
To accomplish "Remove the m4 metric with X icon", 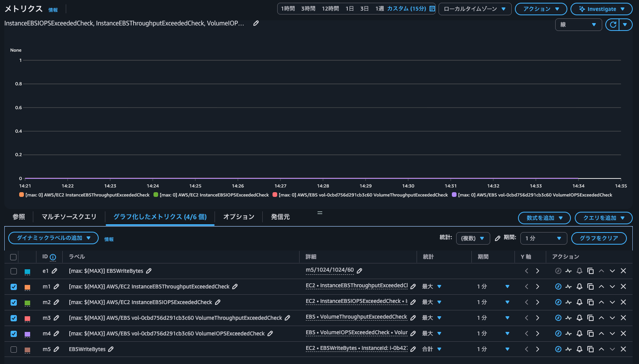I will coord(623,333).
